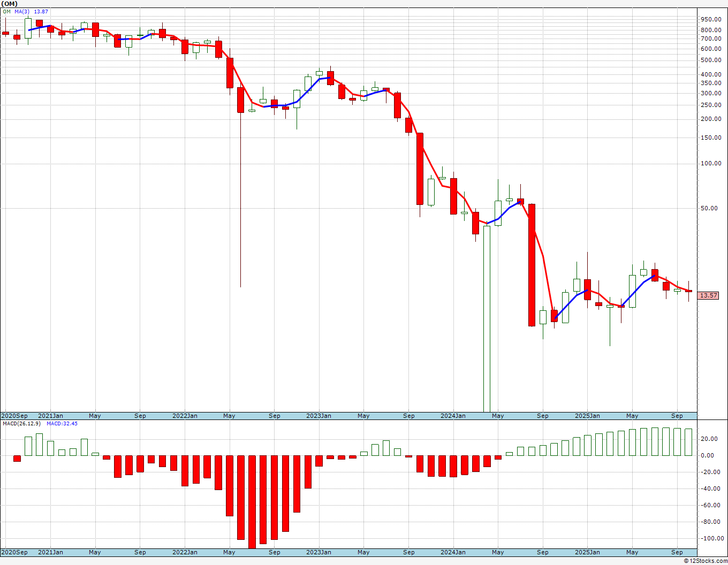Click the 13.87 moving average value
The height and width of the screenshot is (565, 728).
click(41, 11)
